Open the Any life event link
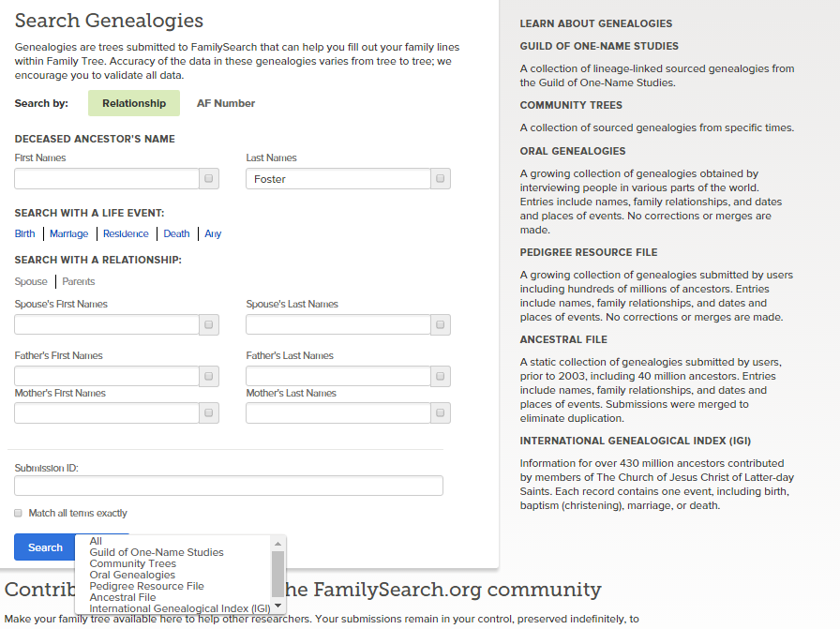 click(x=212, y=233)
